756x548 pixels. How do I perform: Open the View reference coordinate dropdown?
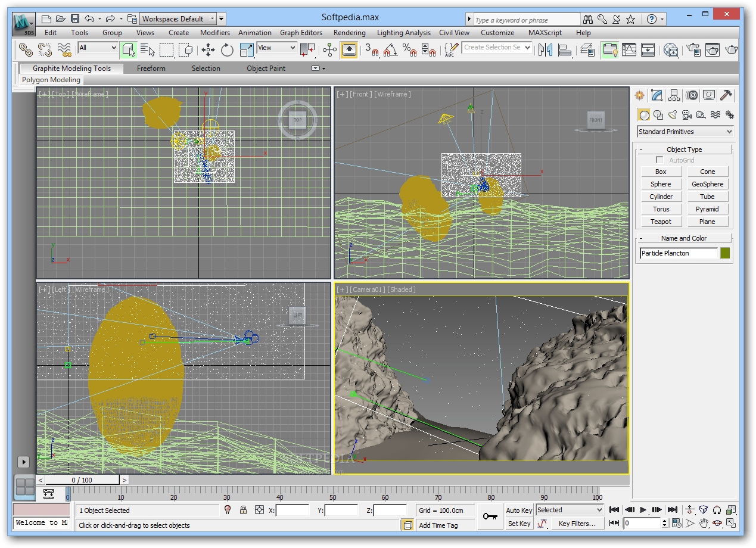click(276, 48)
